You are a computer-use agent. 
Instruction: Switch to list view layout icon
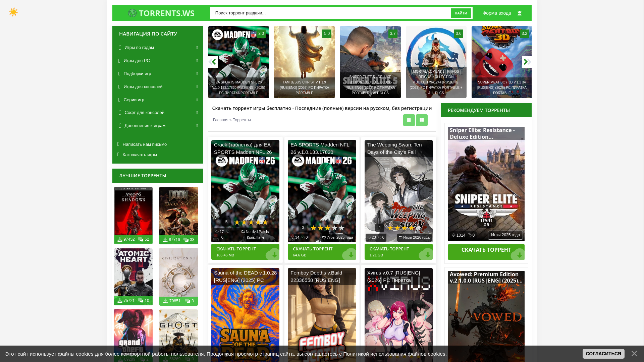click(x=409, y=120)
